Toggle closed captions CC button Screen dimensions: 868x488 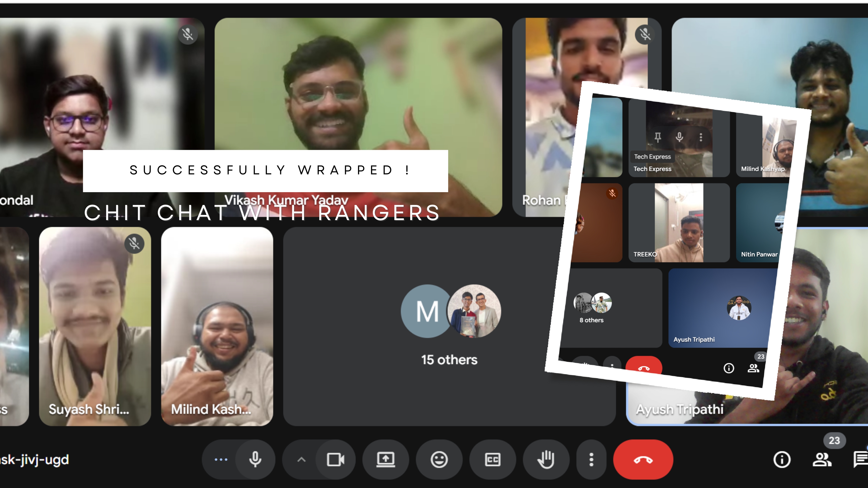pyautogui.click(x=492, y=459)
